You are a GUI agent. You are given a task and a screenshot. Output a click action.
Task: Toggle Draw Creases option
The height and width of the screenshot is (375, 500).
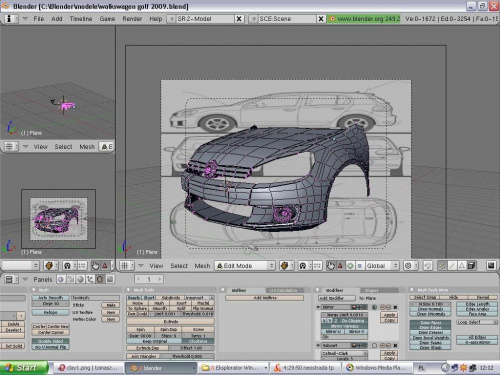(x=430, y=333)
